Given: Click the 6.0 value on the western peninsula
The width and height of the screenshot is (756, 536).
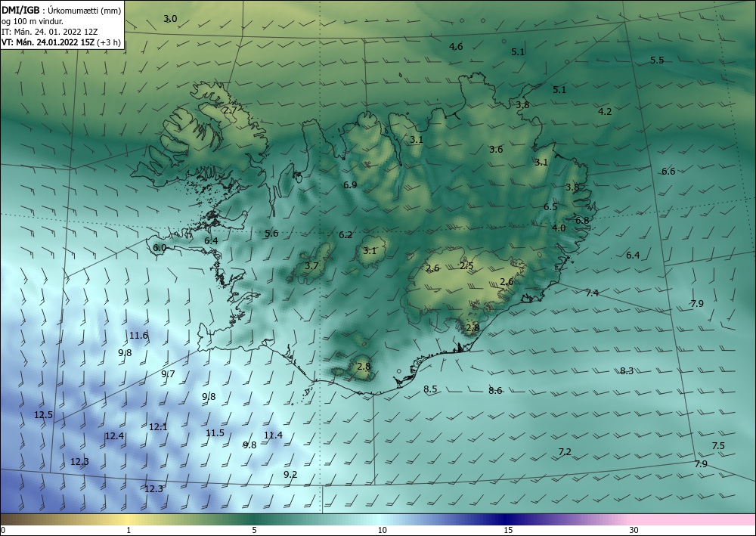Looking at the screenshot, I should click(x=159, y=248).
